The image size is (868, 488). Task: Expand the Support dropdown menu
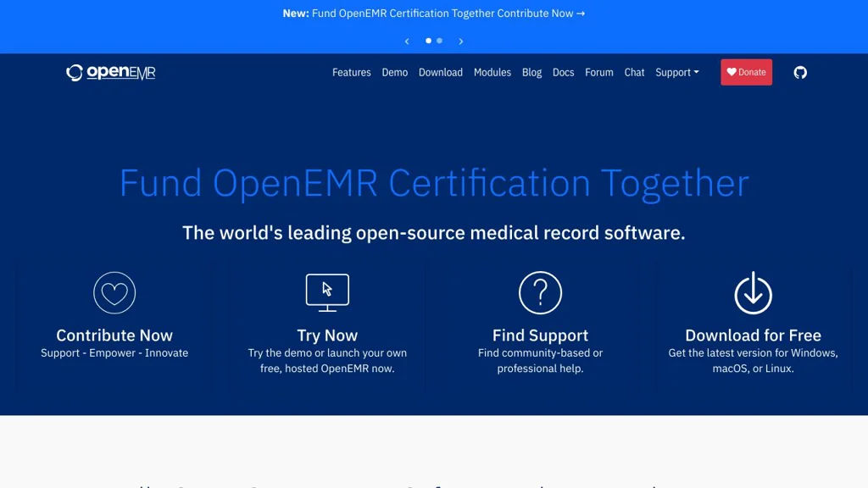pos(677,73)
